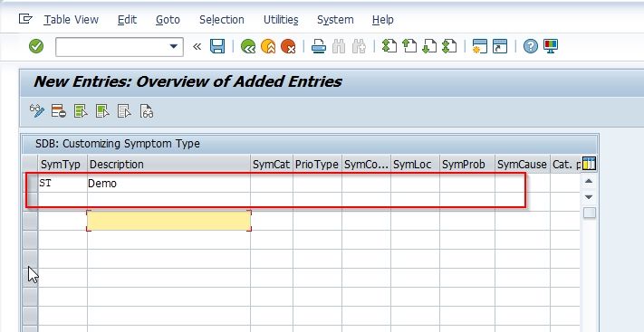Click the Select All icon

[x=81, y=110]
